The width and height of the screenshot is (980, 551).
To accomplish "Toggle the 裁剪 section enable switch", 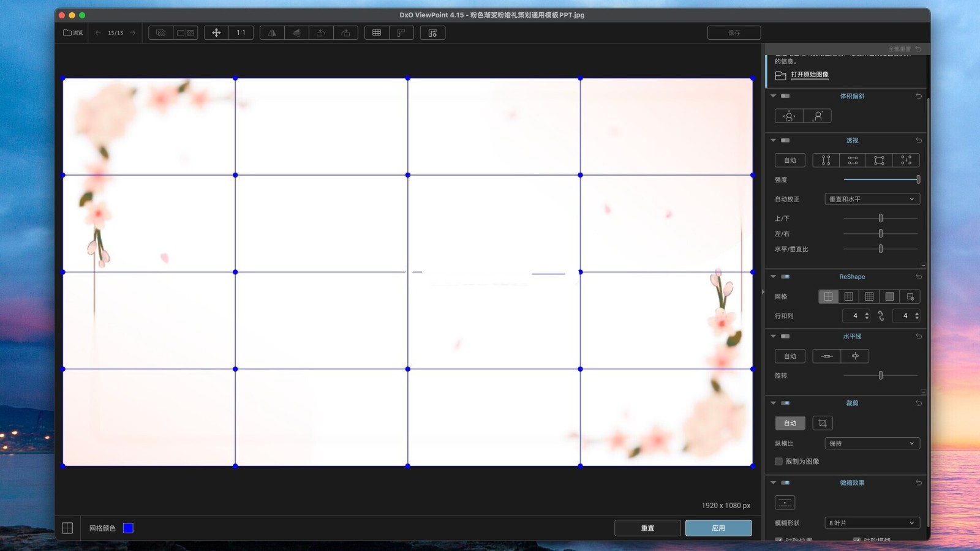I will (x=785, y=403).
